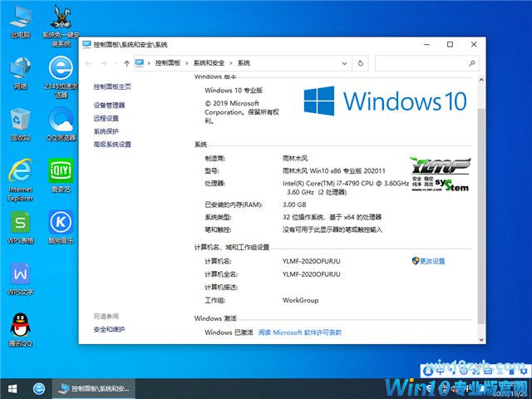Click the control panel icon in the address bar
This screenshot has height=399, width=532.
point(140,63)
